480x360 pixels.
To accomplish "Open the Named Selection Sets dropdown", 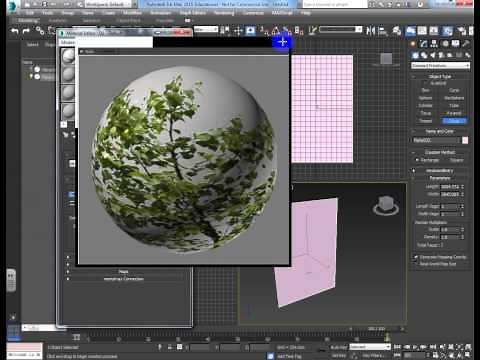I will (341, 29).
